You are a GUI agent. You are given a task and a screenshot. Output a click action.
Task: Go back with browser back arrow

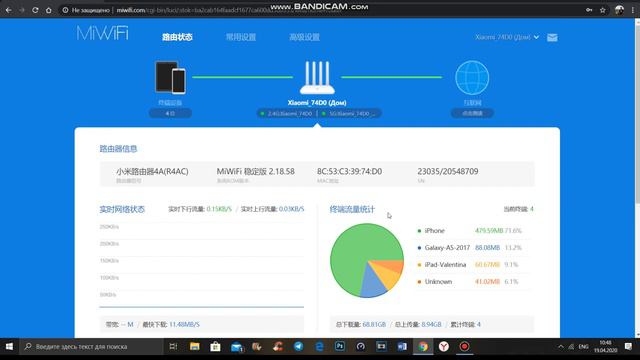pyautogui.click(x=9, y=10)
